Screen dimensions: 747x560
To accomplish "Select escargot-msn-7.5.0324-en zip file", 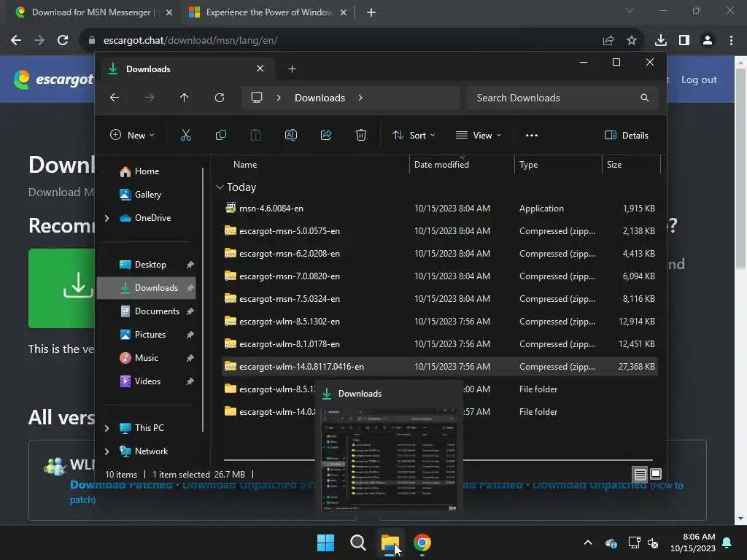I will click(x=440, y=299).
